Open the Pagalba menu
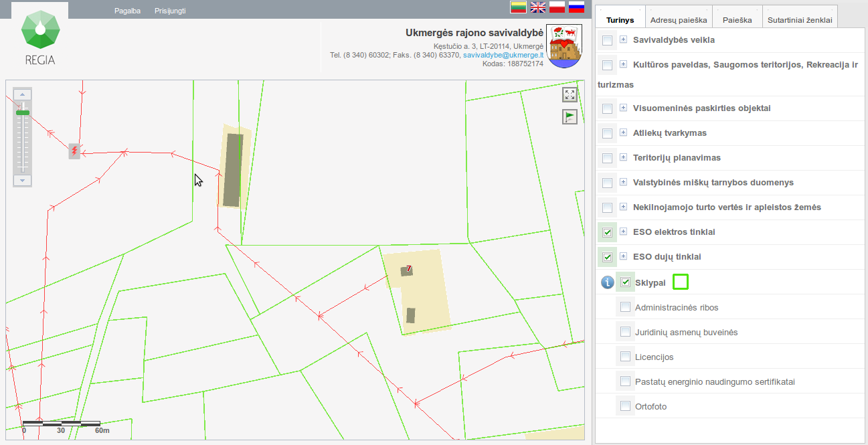The width and height of the screenshot is (868, 445). [x=127, y=11]
